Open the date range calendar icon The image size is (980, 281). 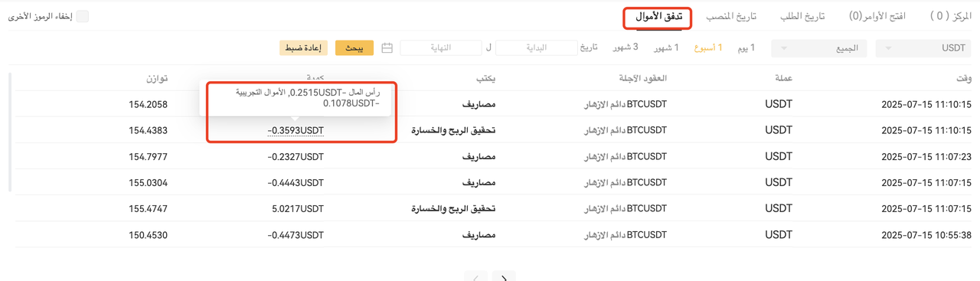[387, 48]
